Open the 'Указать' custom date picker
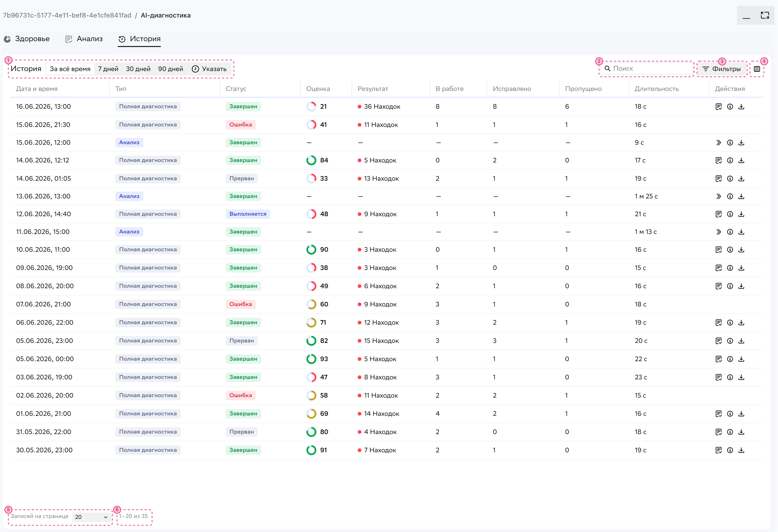The height and width of the screenshot is (532, 778). pos(209,69)
